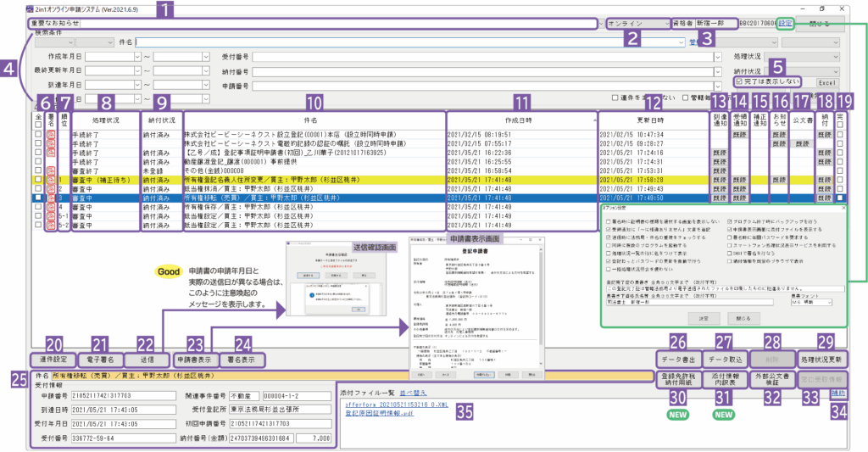Click 既読 badge in 納付 column of yellow row
This screenshot has height=452, width=868.
pyautogui.click(x=824, y=180)
